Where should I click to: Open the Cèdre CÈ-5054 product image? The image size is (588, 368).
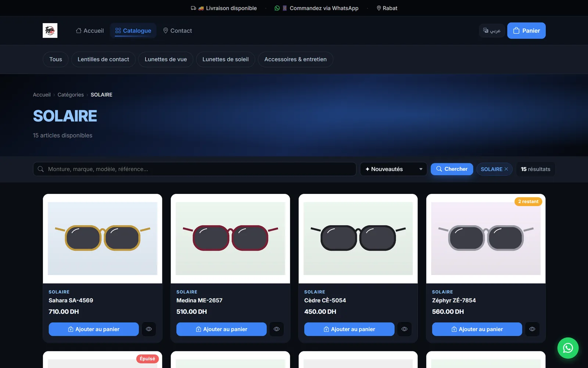click(358, 238)
